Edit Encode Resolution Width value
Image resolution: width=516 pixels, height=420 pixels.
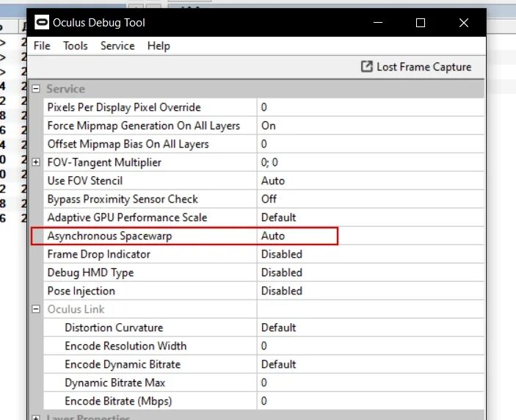(x=371, y=346)
